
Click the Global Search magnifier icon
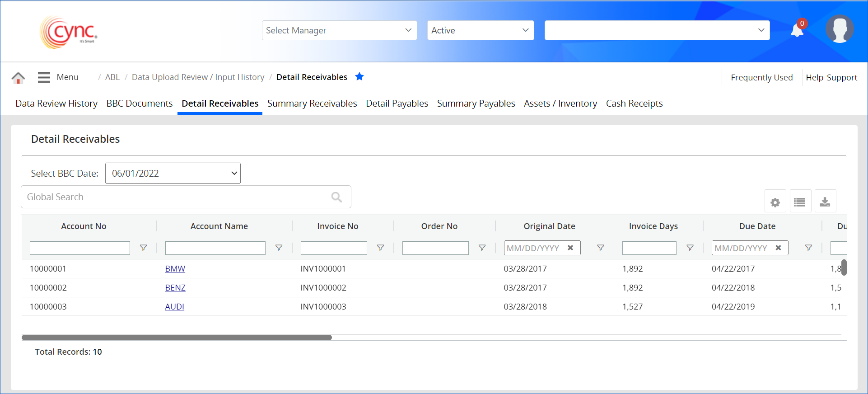tap(336, 197)
